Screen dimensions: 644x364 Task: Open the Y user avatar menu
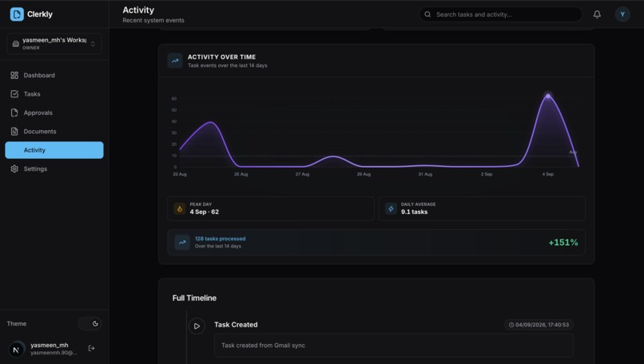(x=622, y=14)
